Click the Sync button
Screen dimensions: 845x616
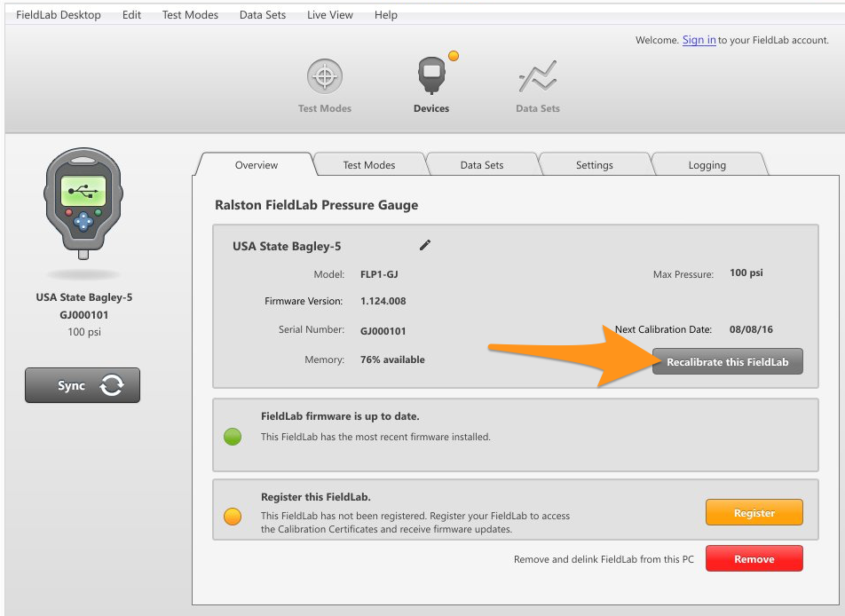click(x=83, y=385)
